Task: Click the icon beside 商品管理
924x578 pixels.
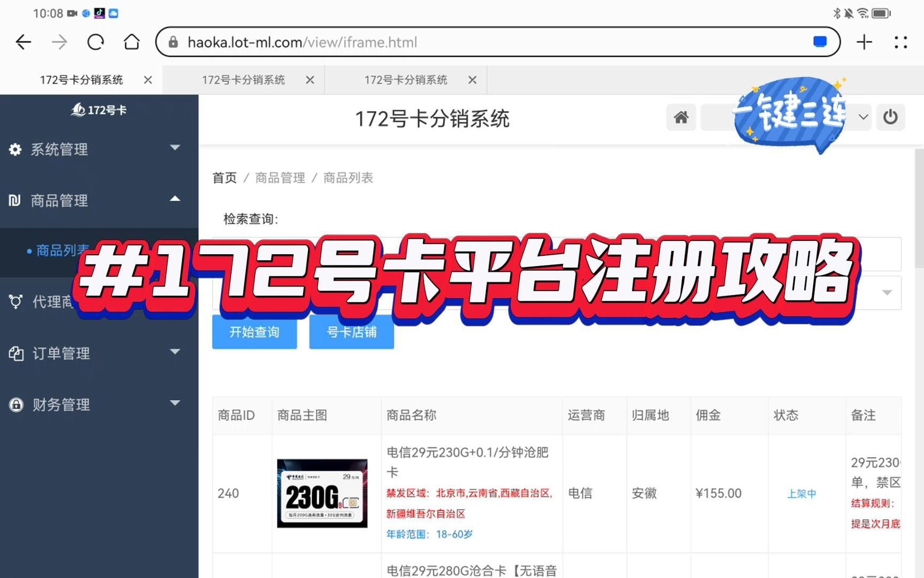Action: click(x=15, y=201)
